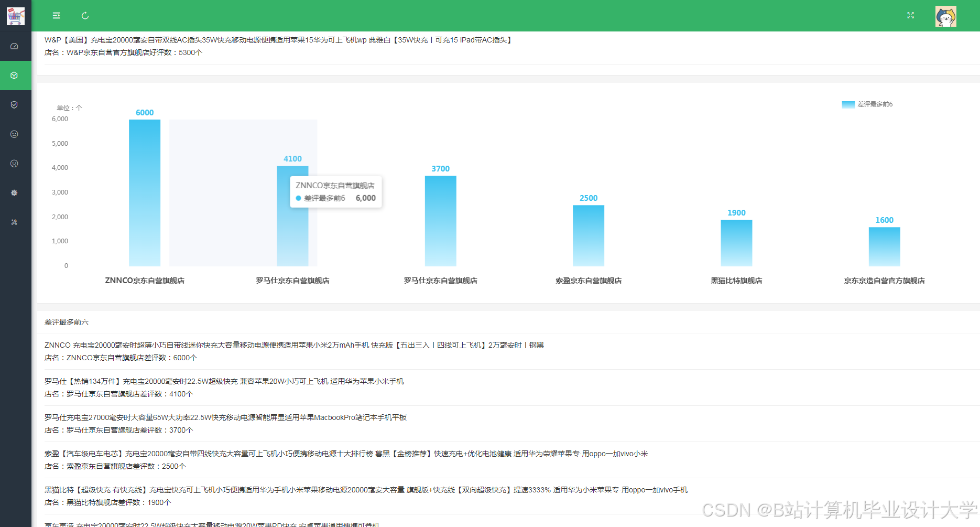Click the 黑猫比特旗舰店 axis label
Screen dimensions: 980x527
[736, 281]
